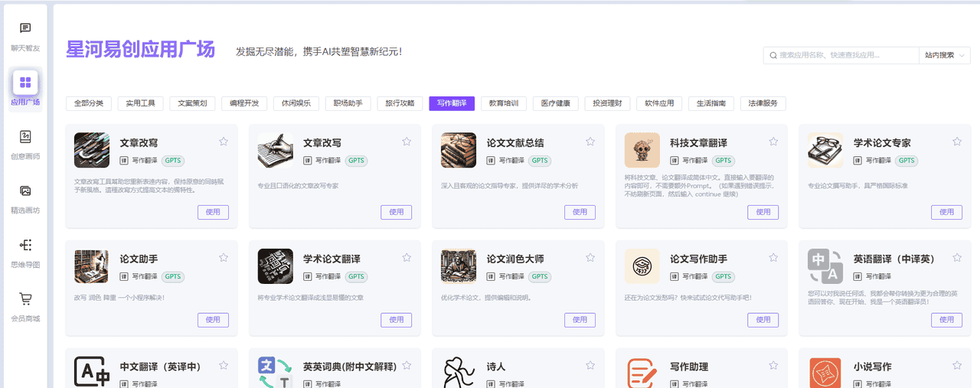Viewport: 980px width, 388px height.
Task: Toggle the favorite star on 诗人
Action: (x=590, y=365)
